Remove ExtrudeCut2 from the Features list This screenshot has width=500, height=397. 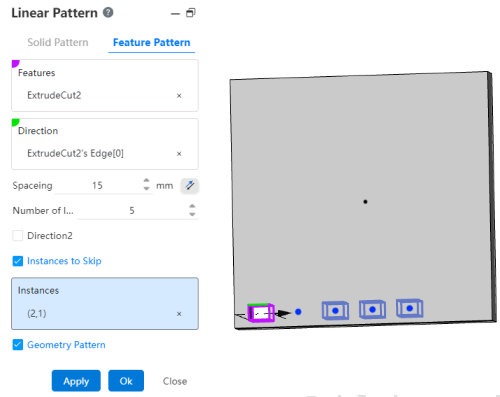point(179,96)
